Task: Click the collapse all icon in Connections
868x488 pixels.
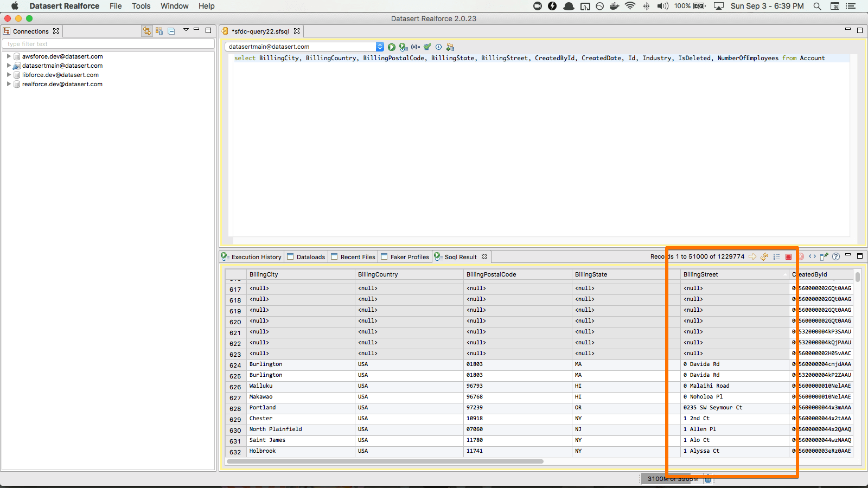Action: [x=171, y=31]
